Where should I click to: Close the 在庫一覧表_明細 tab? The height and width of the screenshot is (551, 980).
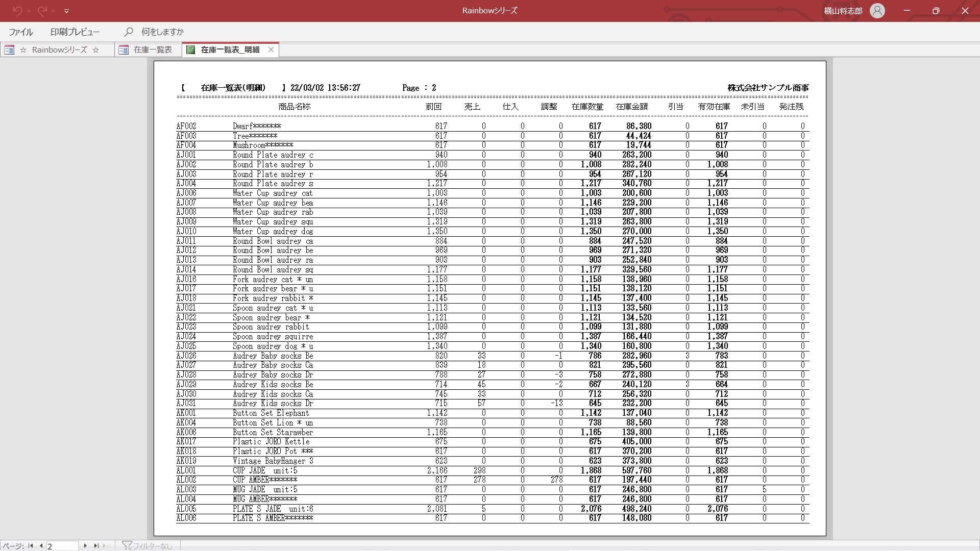(271, 49)
